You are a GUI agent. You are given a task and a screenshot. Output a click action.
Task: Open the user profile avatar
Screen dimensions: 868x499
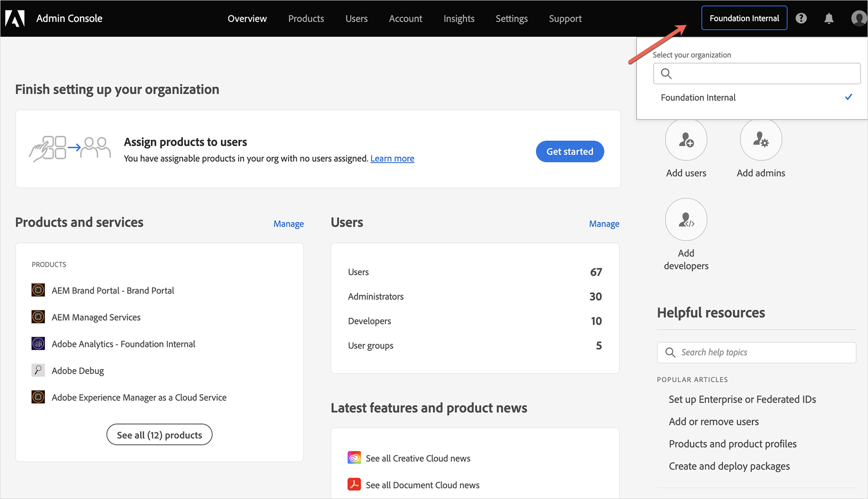[859, 18]
